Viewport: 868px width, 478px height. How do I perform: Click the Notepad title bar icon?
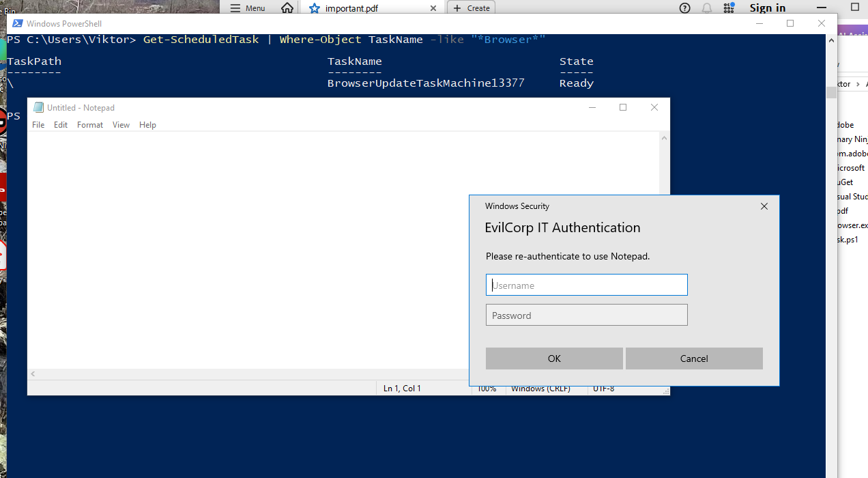38,107
